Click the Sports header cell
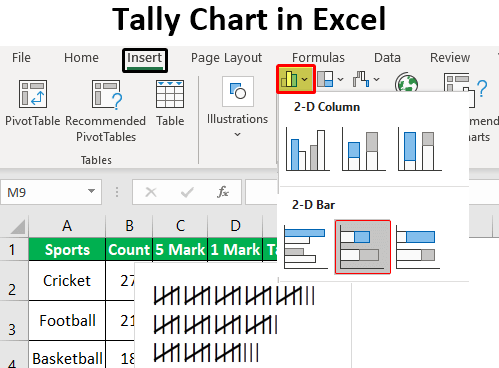 click(x=67, y=249)
